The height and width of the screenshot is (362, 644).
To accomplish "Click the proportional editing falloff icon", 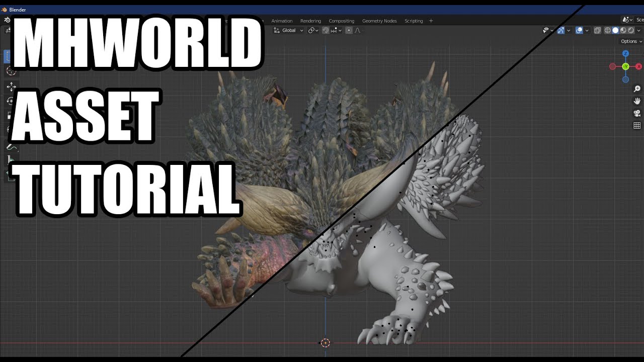I will point(357,30).
